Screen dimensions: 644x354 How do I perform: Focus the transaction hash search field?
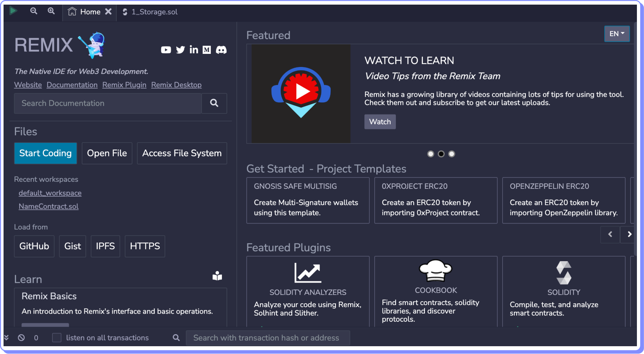pyautogui.click(x=268, y=338)
